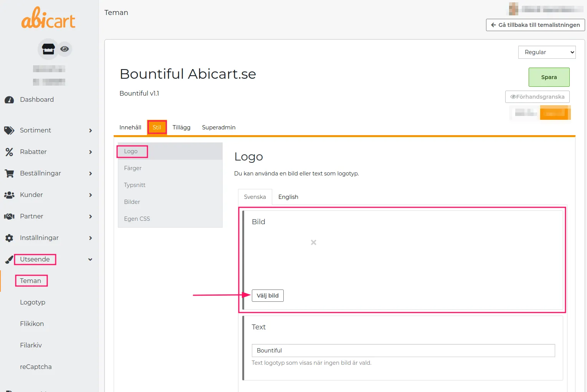The image size is (587, 392).
Task: Remove the logo image with X icon
Action: tap(314, 242)
